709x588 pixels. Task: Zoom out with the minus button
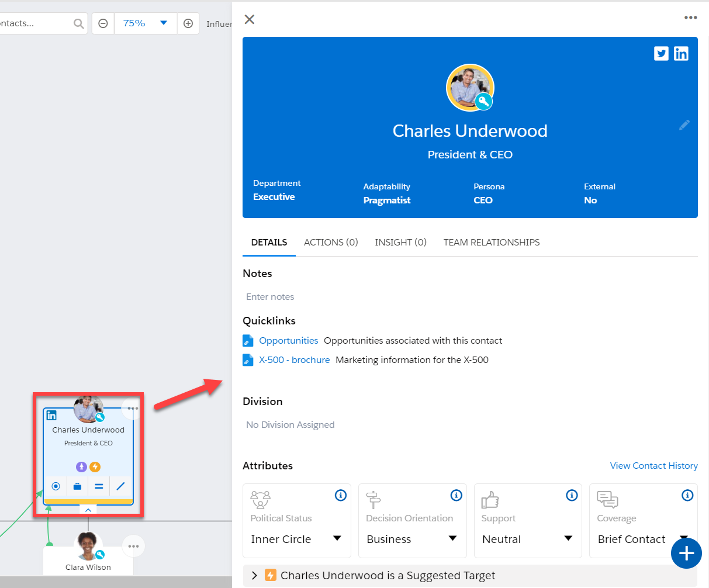click(x=103, y=23)
